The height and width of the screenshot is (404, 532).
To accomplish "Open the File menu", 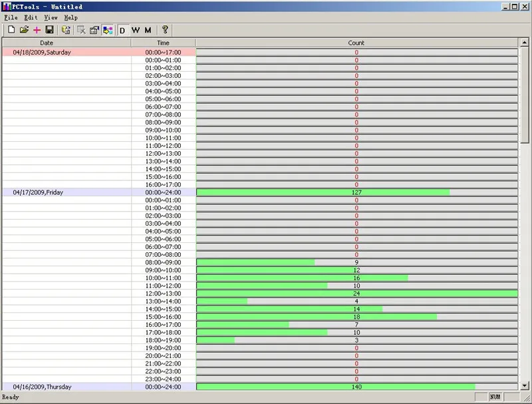I will pos(11,18).
